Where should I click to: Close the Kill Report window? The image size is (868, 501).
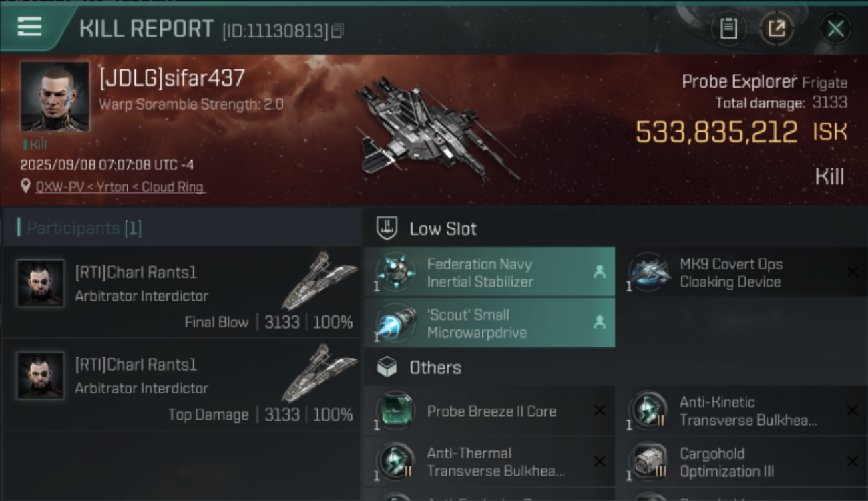point(835,29)
